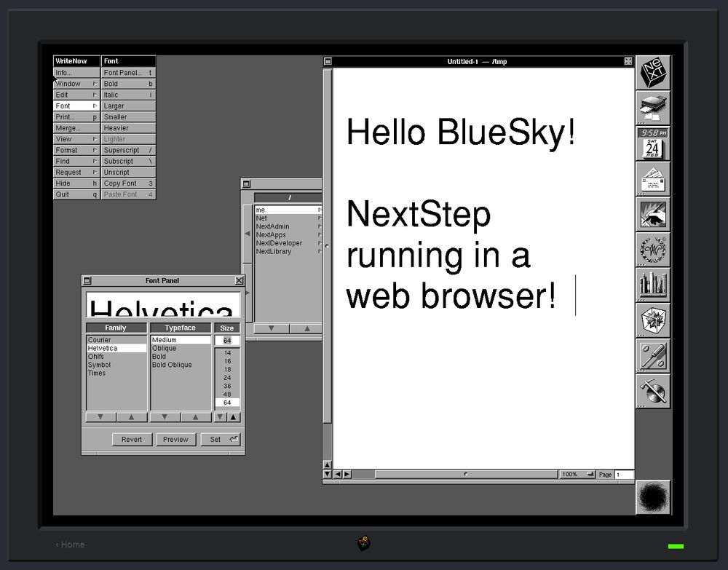This screenshot has width=728, height=570.
Task: Click the NeXT logo on monitor bezel
Action: pos(364,543)
